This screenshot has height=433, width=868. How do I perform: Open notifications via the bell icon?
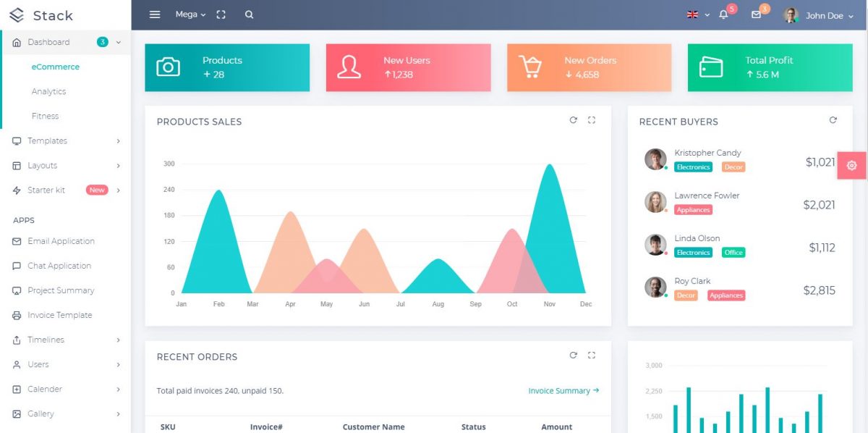click(x=723, y=14)
